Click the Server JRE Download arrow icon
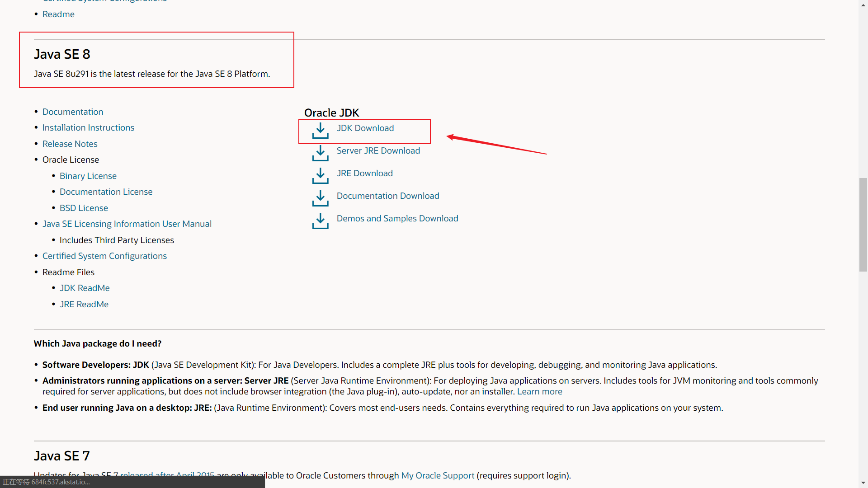 coord(320,153)
